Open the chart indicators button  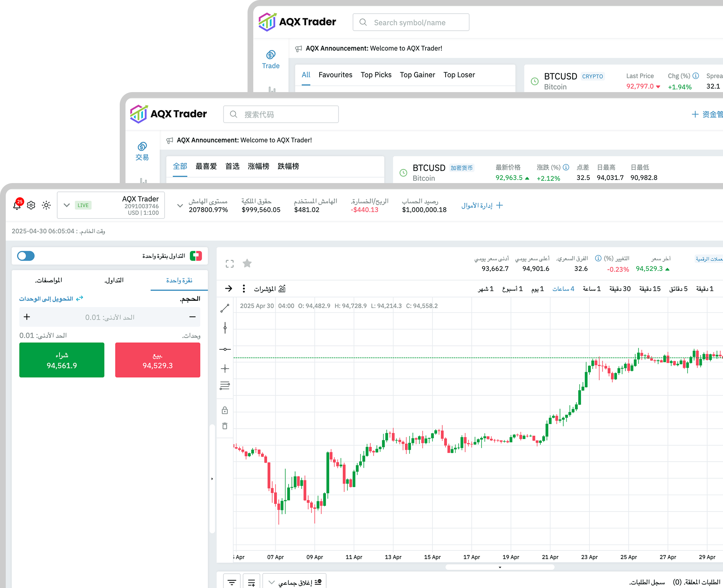(270, 289)
